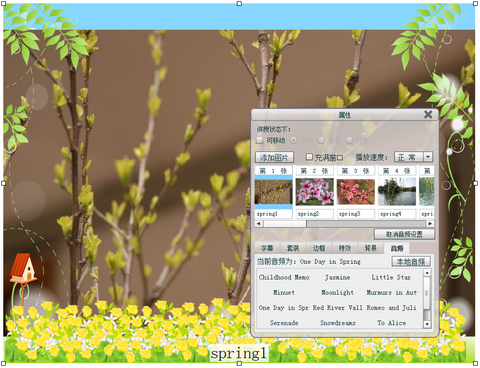The height and width of the screenshot is (368, 480).
Task: Click right arrow of thumbnail scrollbar
Action: [x=430, y=224]
